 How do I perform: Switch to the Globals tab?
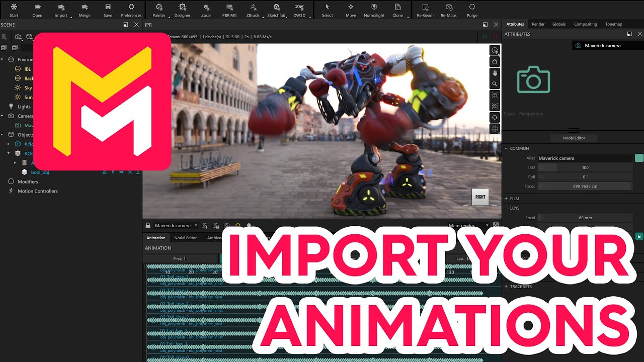pyautogui.click(x=558, y=24)
